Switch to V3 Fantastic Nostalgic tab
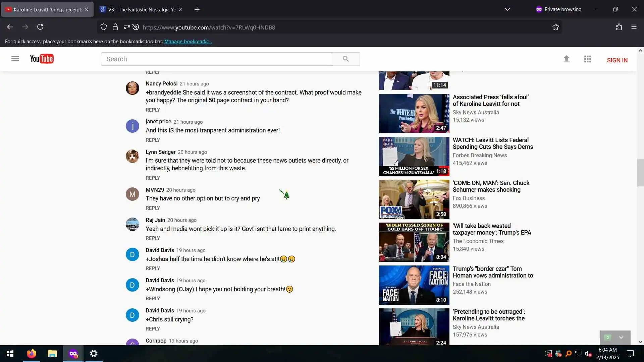Screen dimensions: 644x362 (139, 9)
